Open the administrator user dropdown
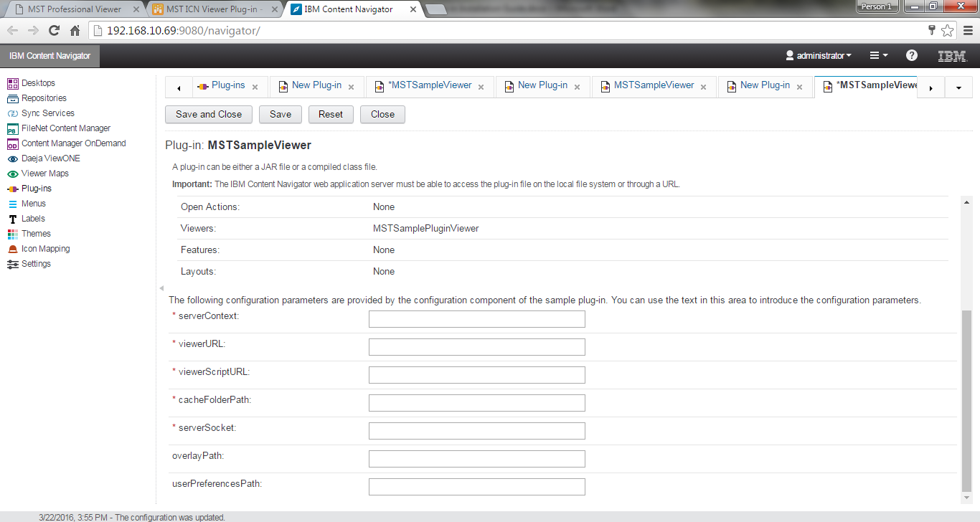Screen dimensions: 980x522 [819, 56]
